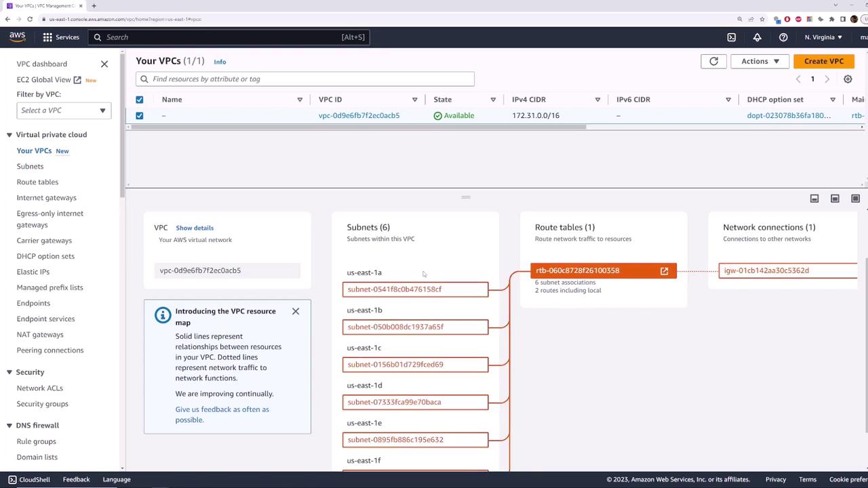Collapse the Security section
Viewport: 868px width, 488px height.
[9, 372]
